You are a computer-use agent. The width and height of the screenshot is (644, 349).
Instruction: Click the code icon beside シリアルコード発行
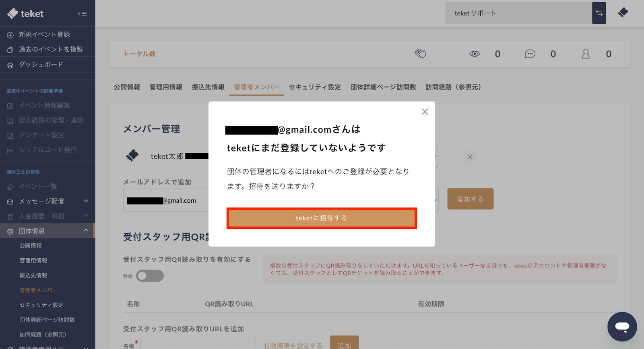tap(10, 150)
